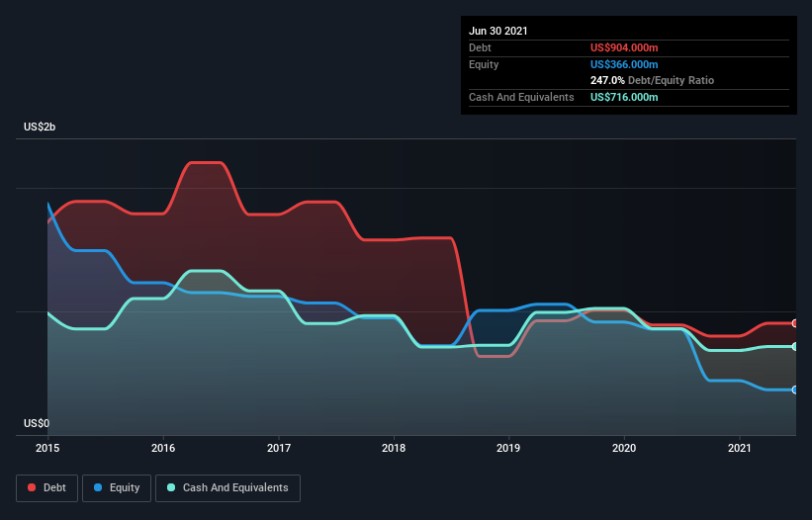Click the 2015 x-axis label
This screenshot has width=812, height=520.
click(x=47, y=448)
